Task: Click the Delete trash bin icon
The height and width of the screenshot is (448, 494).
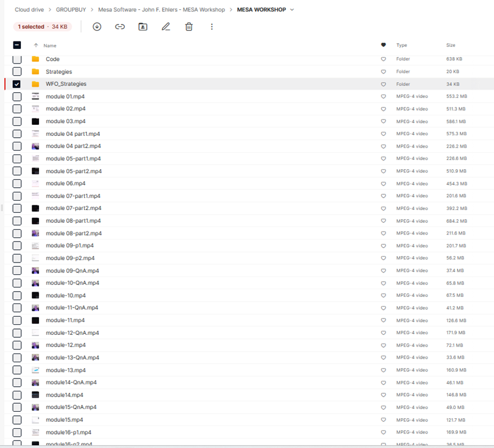Action: [189, 27]
